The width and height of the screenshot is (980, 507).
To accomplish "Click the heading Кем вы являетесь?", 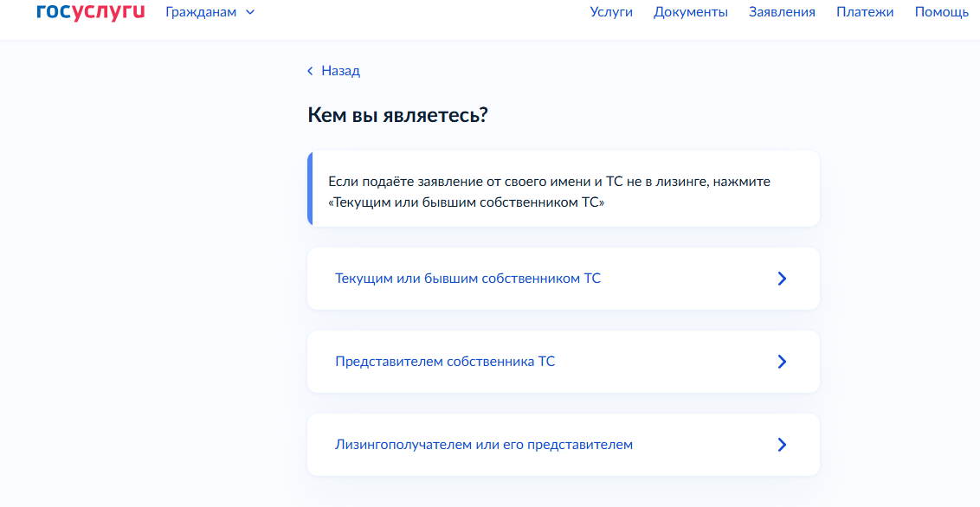I will point(397,116).
